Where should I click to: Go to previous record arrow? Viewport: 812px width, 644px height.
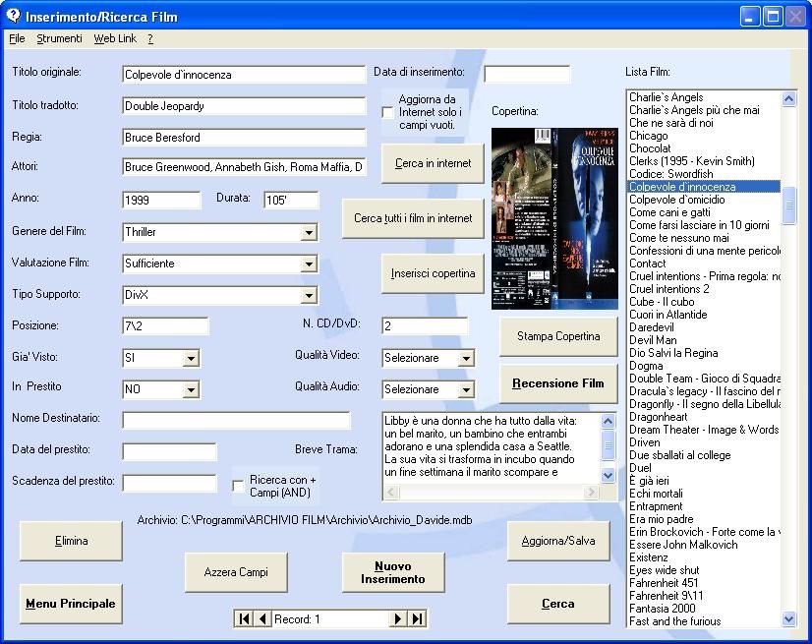pyautogui.click(x=262, y=618)
